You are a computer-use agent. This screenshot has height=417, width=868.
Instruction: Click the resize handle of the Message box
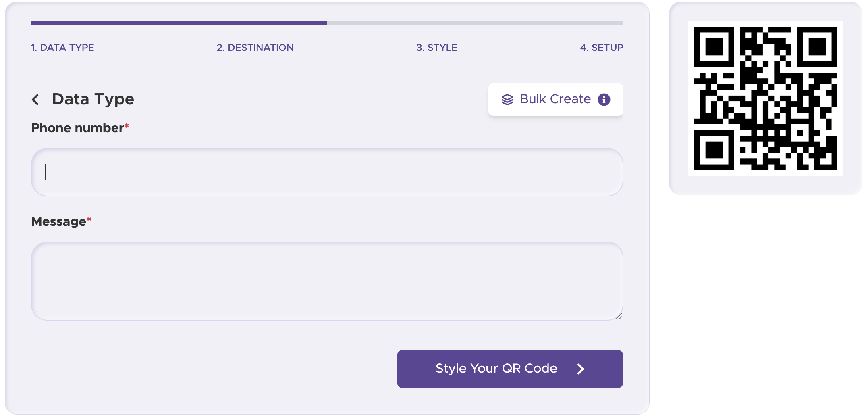(619, 317)
